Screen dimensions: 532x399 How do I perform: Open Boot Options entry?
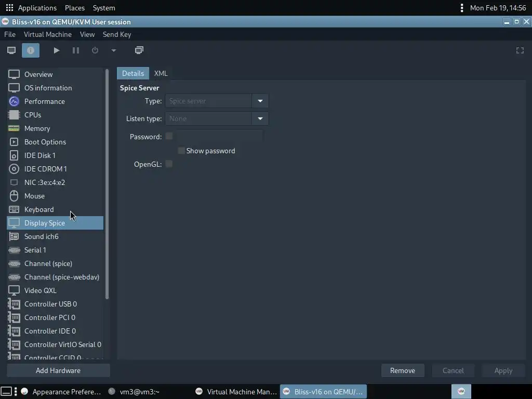click(x=55, y=142)
